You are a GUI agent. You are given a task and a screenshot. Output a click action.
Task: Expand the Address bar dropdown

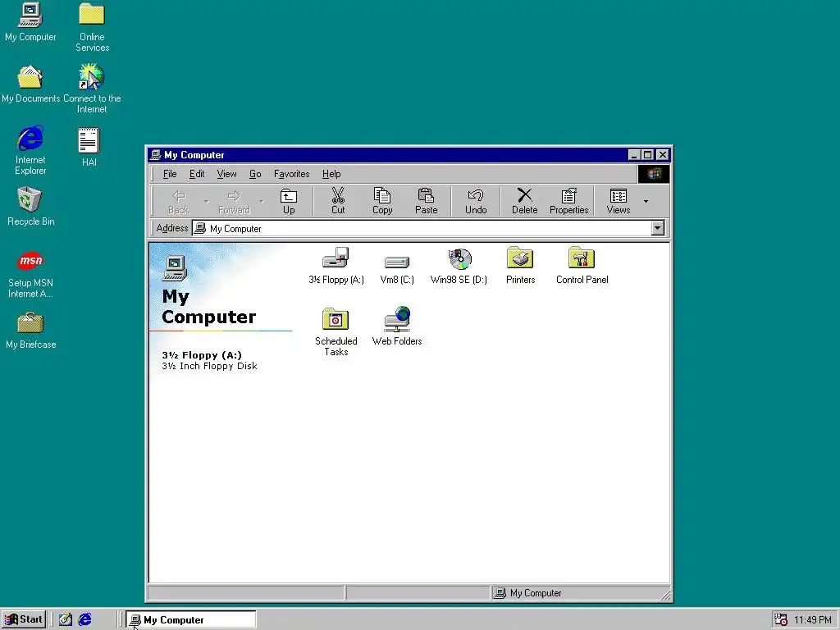point(658,228)
